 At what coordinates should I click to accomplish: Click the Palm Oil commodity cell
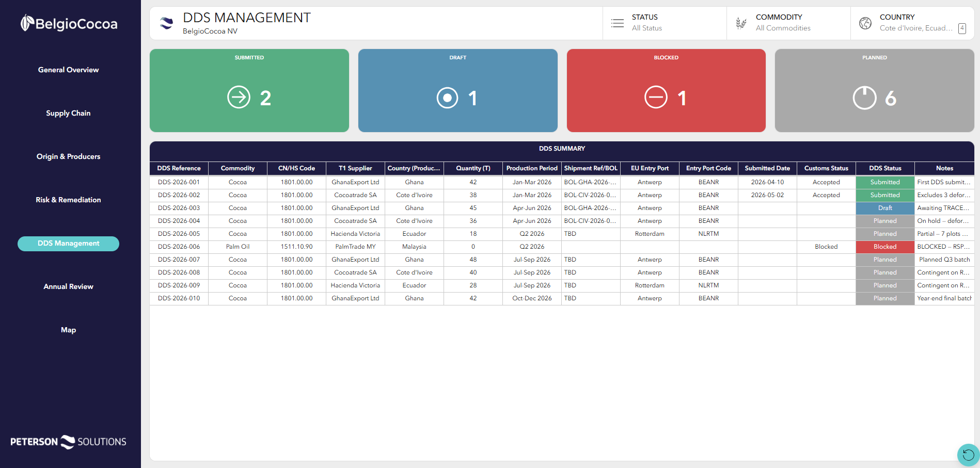[238, 247]
